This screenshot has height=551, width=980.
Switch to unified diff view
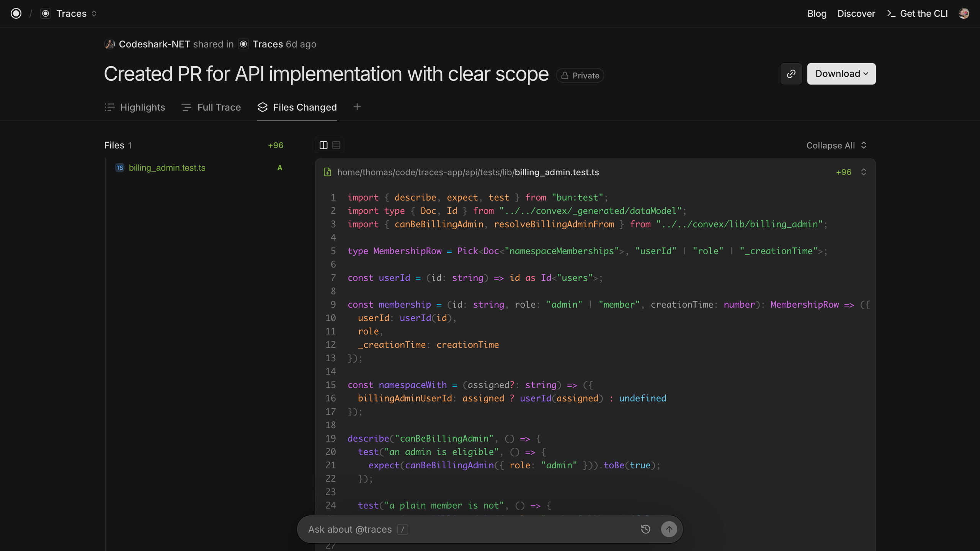pos(336,145)
